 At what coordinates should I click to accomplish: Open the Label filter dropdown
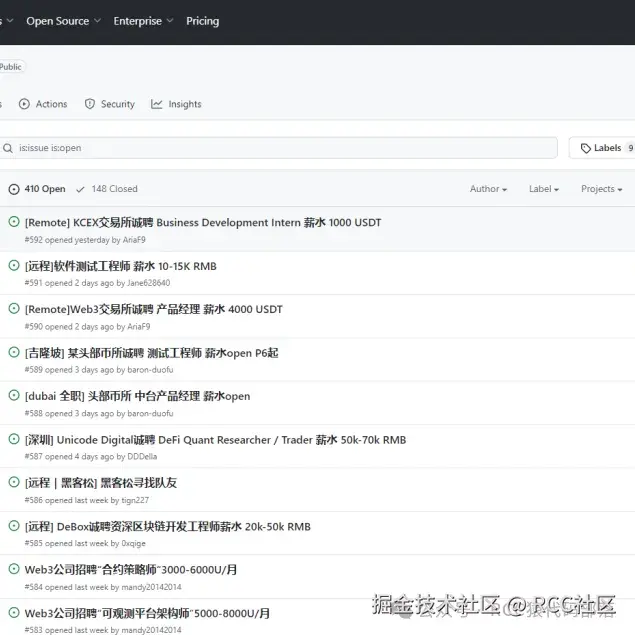543,189
